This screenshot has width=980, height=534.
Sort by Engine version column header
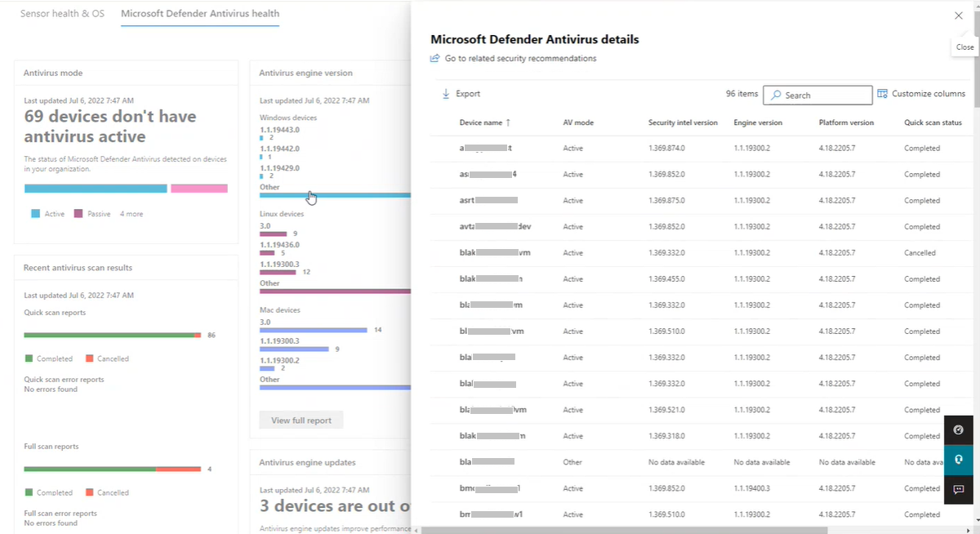coord(757,122)
